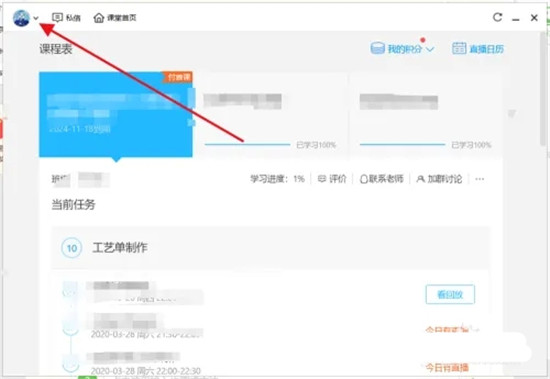Open 直播日历 live calendar
The image size is (550, 379).
[x=478, y=48]
